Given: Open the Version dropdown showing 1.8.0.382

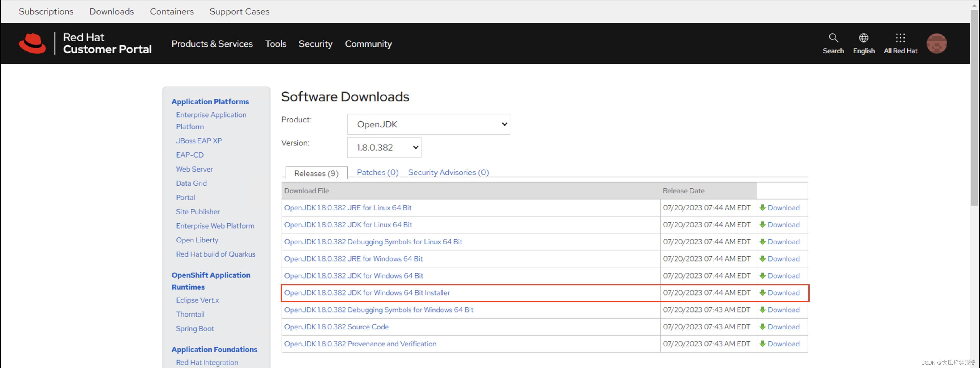Looking at the screenshot, I should coord(384,147).
